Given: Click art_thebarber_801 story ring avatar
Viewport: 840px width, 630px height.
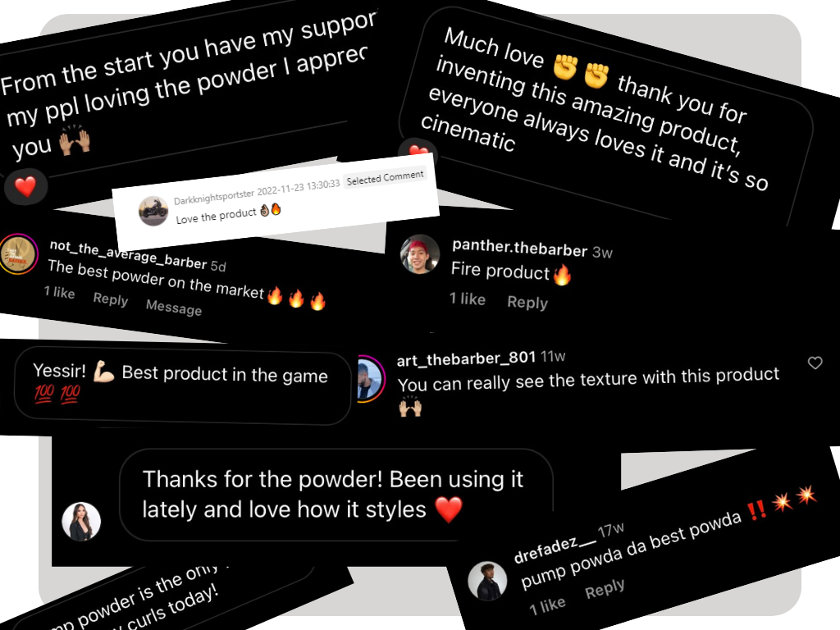Looking at the screenshot, I should point(371,378).
